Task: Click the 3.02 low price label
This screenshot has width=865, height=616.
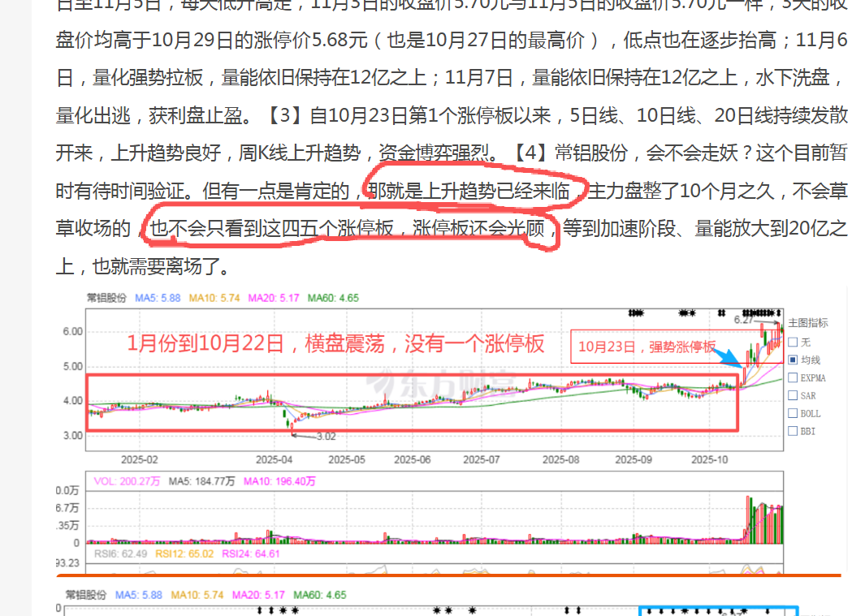Action: pyautogui.click(x=326, y=436)
